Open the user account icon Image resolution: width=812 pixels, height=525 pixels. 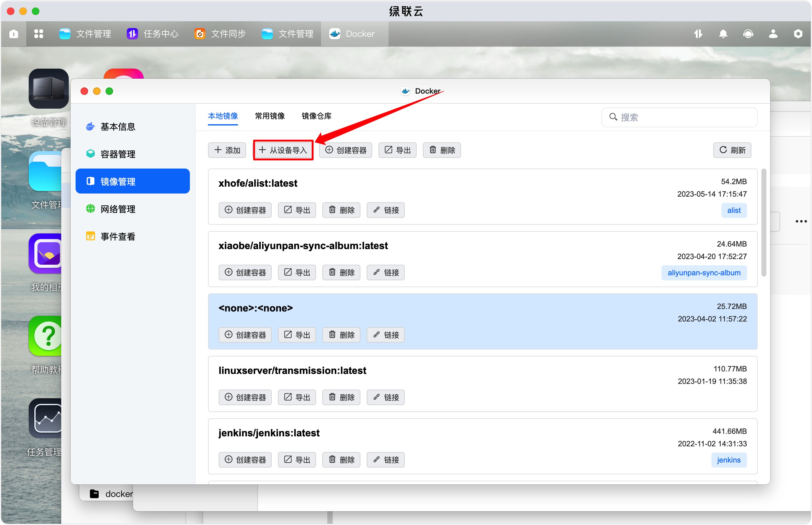pos(773,34)
